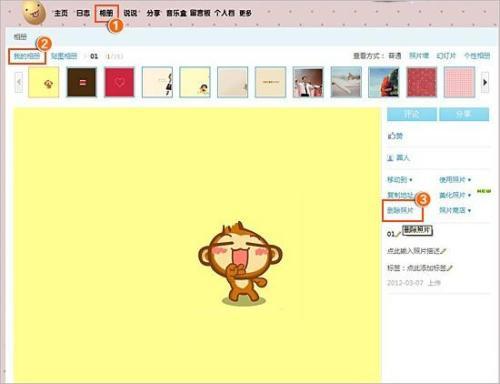Click pencil icon after photo description
The height and width of the screenshot is (384, 500).
[443, 251]
